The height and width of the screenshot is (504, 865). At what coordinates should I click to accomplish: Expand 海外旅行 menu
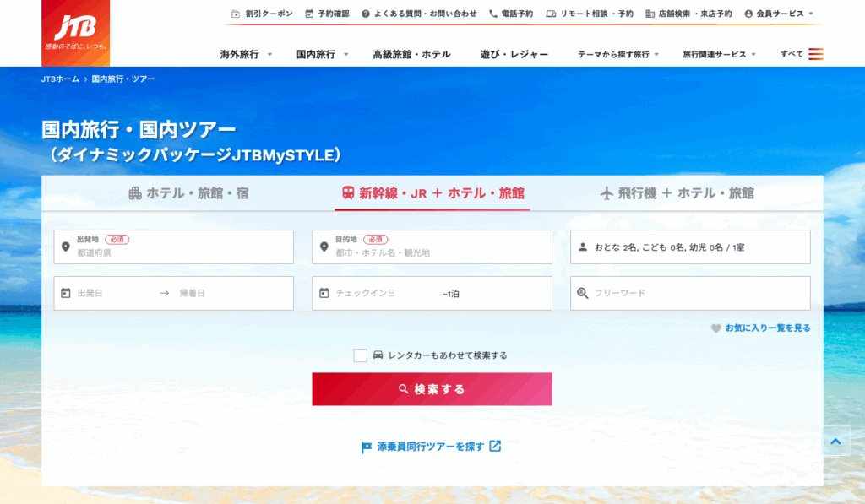point(246,54)
